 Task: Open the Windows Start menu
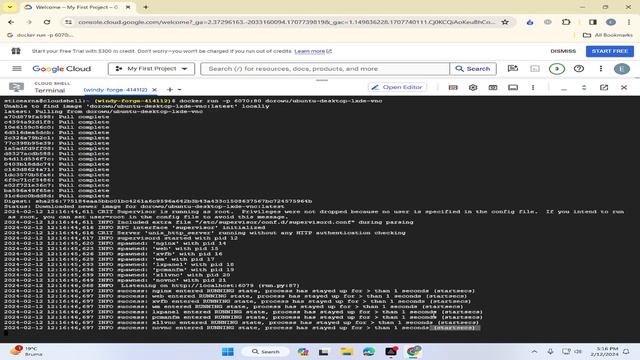tap(228, 351)
